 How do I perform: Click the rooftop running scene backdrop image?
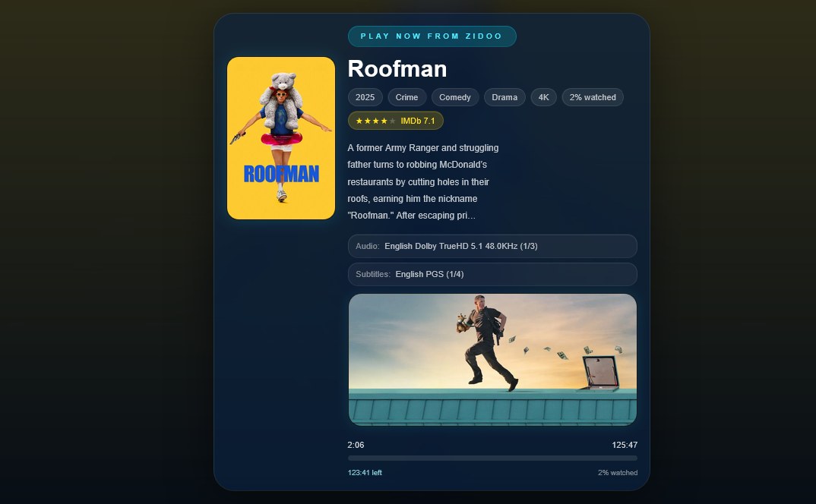(492, 360)
